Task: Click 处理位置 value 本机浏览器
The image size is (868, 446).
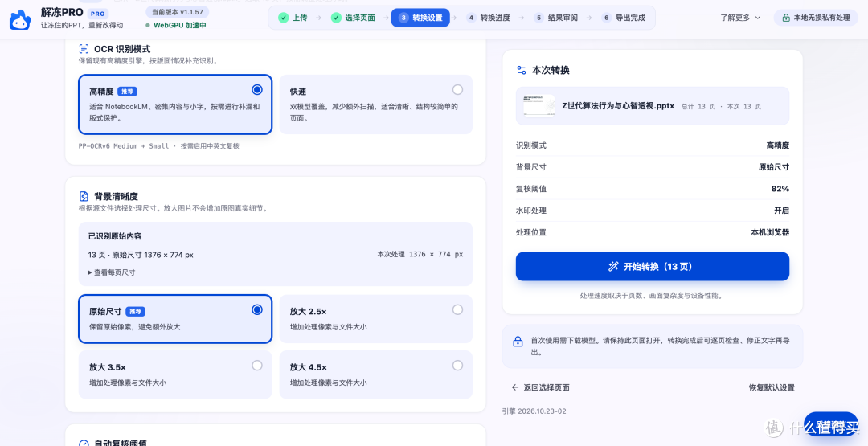Action: tap(770, 232)
